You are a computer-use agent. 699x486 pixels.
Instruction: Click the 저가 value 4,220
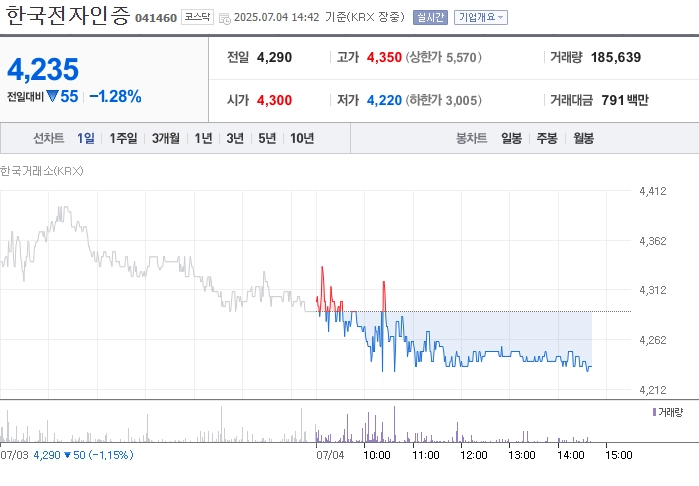pos(384,100)
